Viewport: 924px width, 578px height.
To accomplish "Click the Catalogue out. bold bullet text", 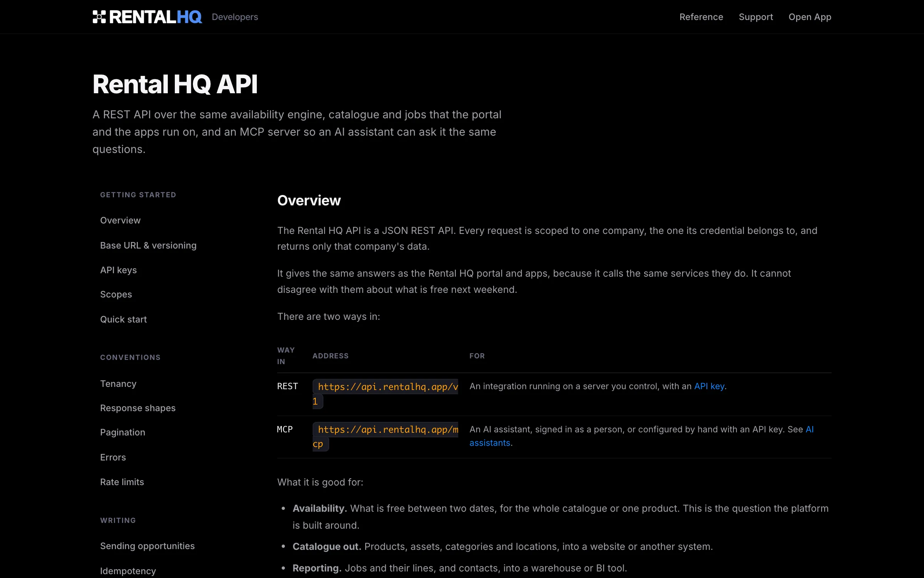I will (327, 546).
